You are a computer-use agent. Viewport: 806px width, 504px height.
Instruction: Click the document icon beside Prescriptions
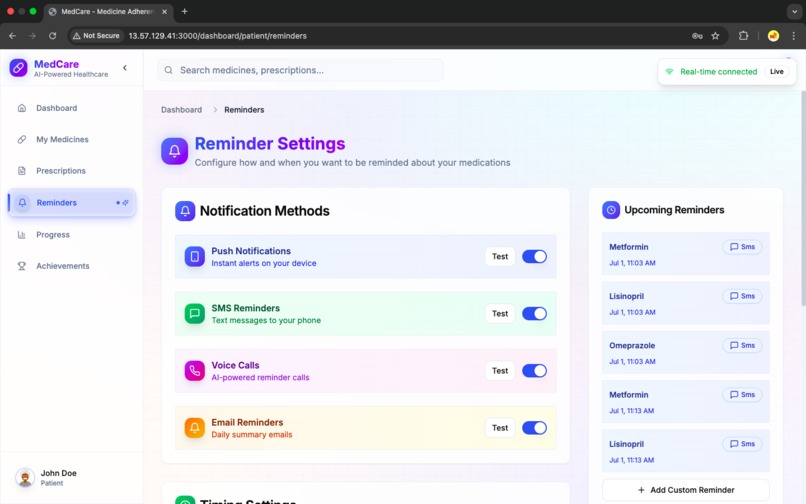pos(22,171)
